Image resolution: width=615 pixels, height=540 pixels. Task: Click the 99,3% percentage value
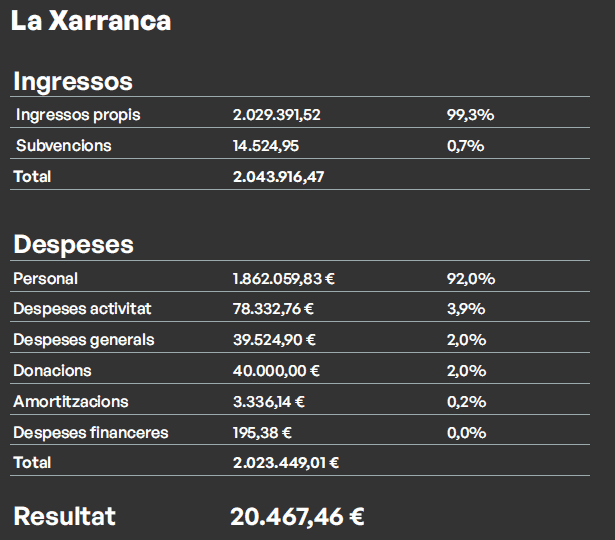[470, 115]
